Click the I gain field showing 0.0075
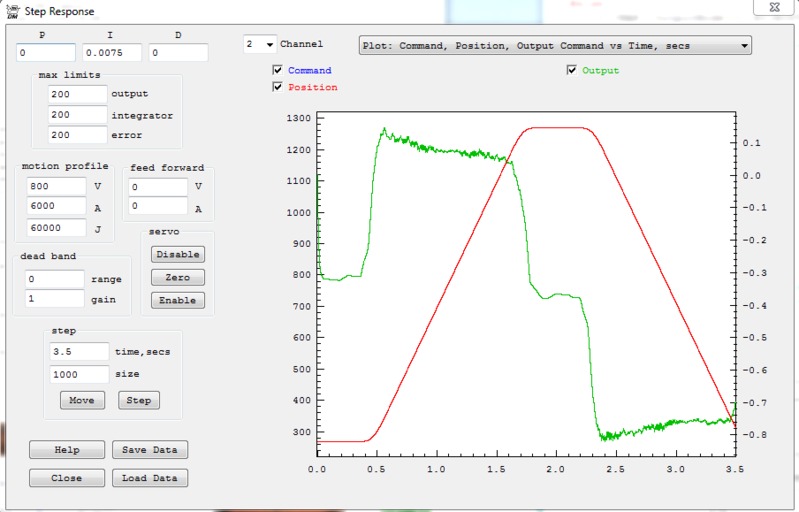Image resolution: width=799 pixels, height=512 pixels. click(112, 53)
